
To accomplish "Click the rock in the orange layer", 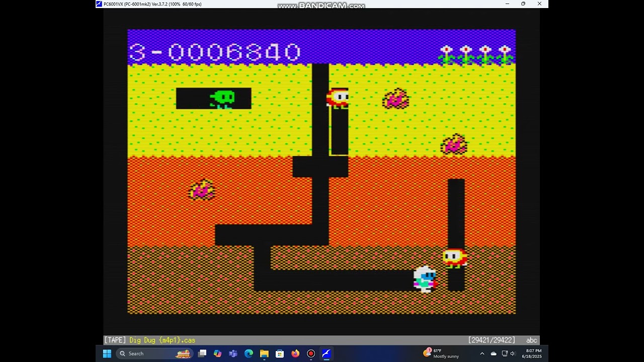I will (202, 190).
